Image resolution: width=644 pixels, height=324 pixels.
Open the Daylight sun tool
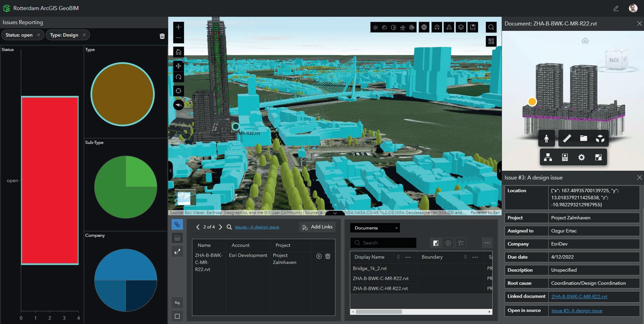coord(375,28)
